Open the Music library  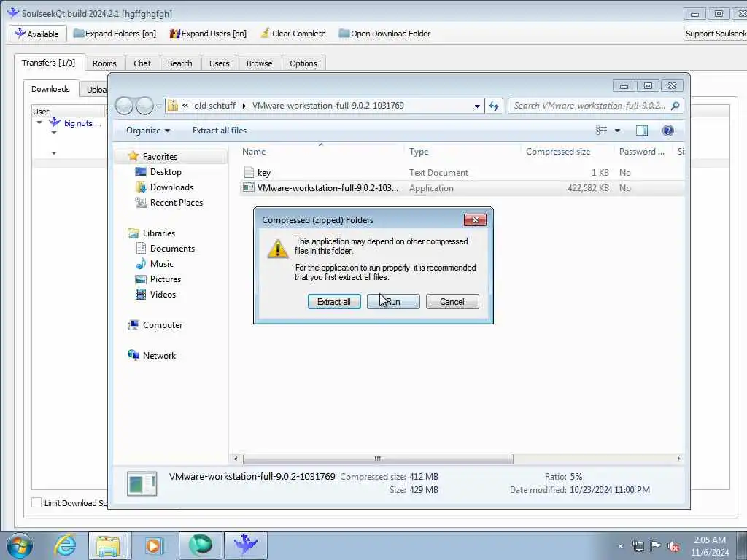pyautogui.click(x=161, y=263)
